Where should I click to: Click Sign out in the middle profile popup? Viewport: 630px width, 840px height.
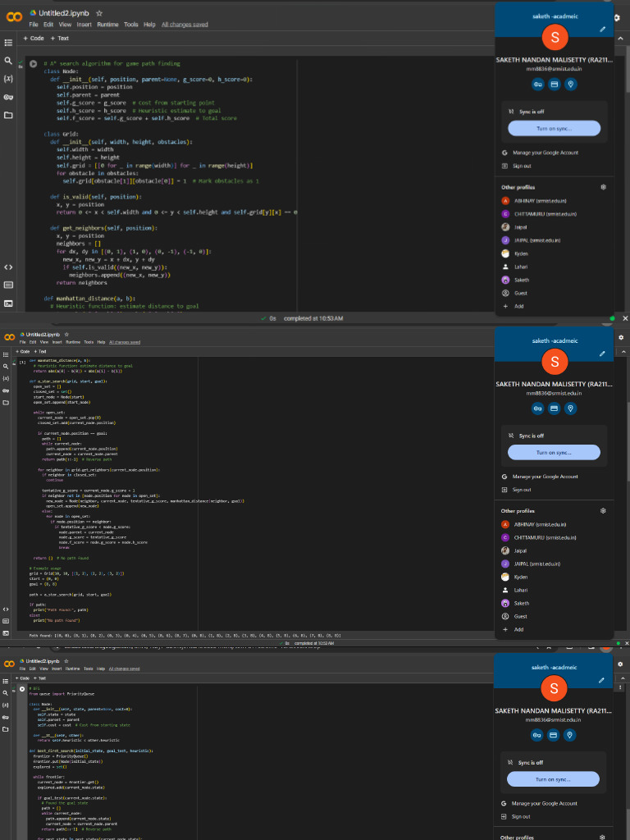point(522,490)
